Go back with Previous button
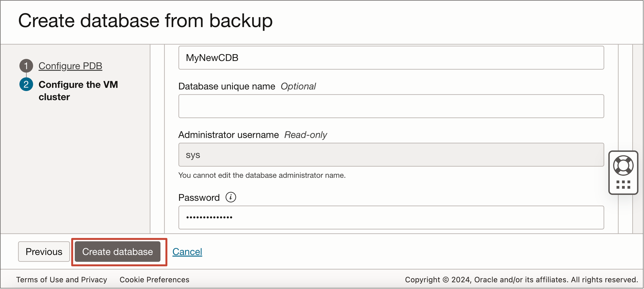Image resolution: width=644 pixels, height=289 pixels. (44, 251)
